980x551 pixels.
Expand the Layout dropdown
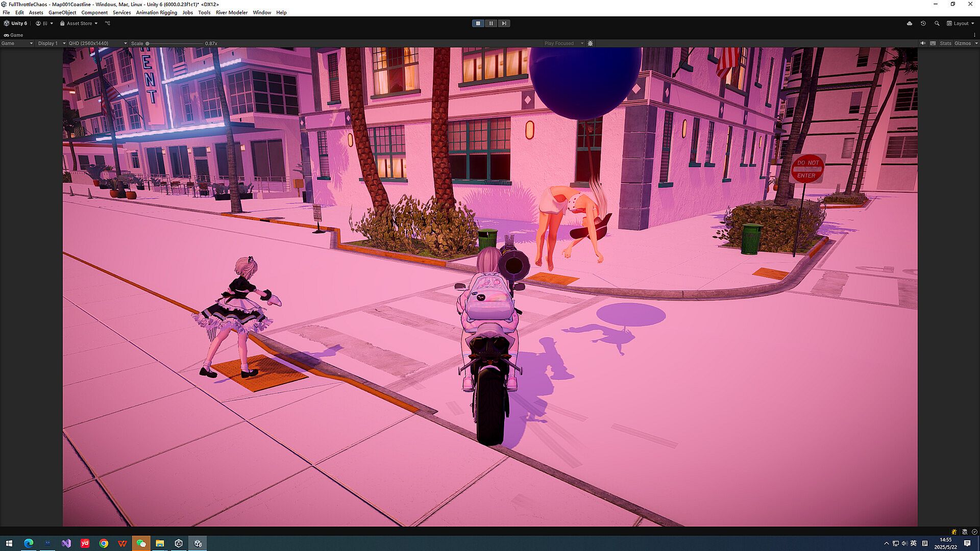pyautogui.click(x=961, y=23)
